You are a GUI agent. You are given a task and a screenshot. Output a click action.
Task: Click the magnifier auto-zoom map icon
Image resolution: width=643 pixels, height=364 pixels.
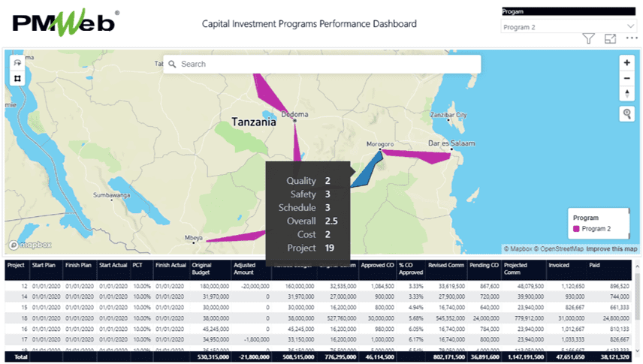(627, 113)
